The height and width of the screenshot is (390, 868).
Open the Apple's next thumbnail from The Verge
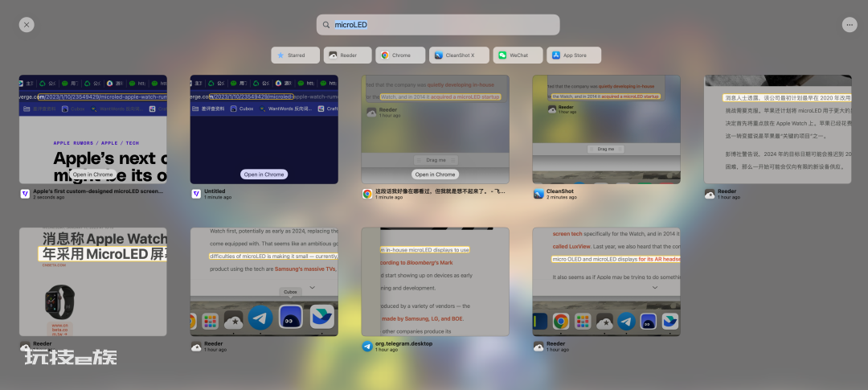coord(93,129)
